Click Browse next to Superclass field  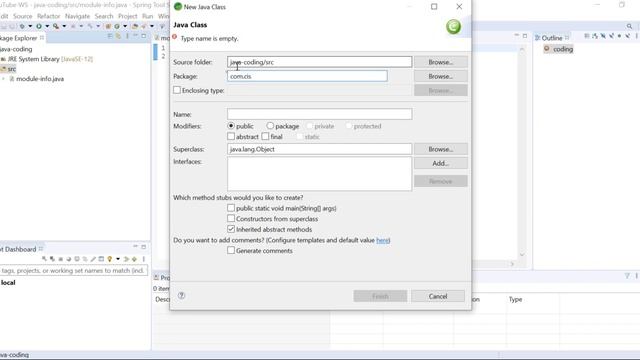pyautogui.click(x=440, y=149)
